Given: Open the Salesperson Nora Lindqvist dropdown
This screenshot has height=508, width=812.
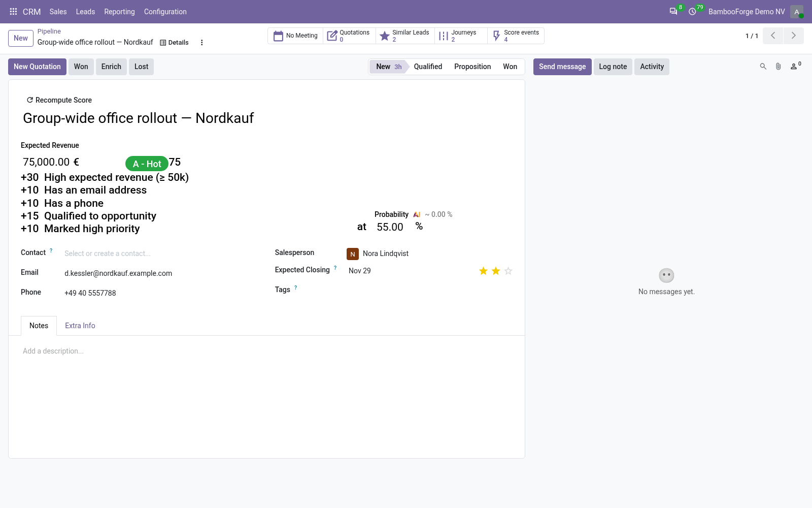Looking at the screenshot, I should 430,253.
